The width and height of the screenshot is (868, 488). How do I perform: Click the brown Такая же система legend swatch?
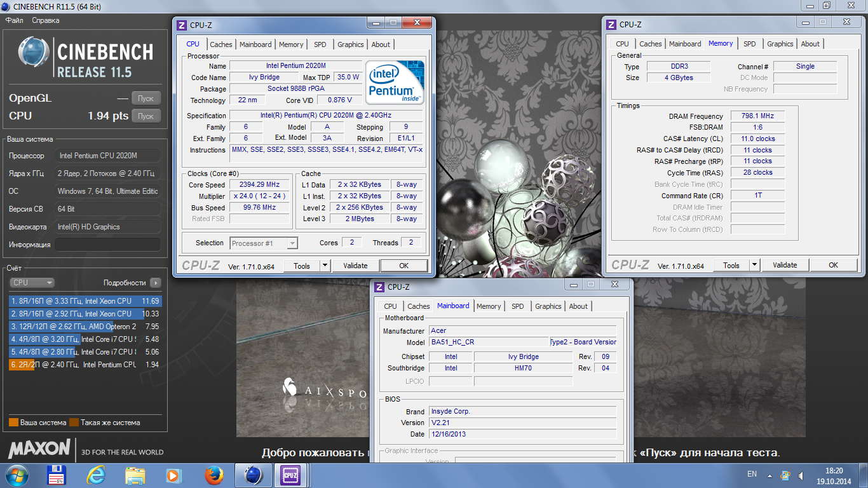pos(74,423)
